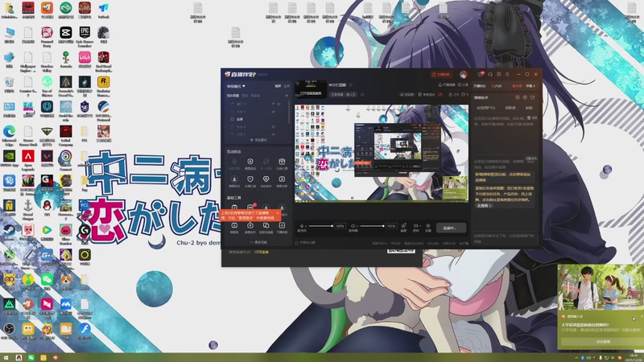Switch to 在线用户(1) tab
The width and height of the screenshot is (644, 362).
(x=485, y=108)
